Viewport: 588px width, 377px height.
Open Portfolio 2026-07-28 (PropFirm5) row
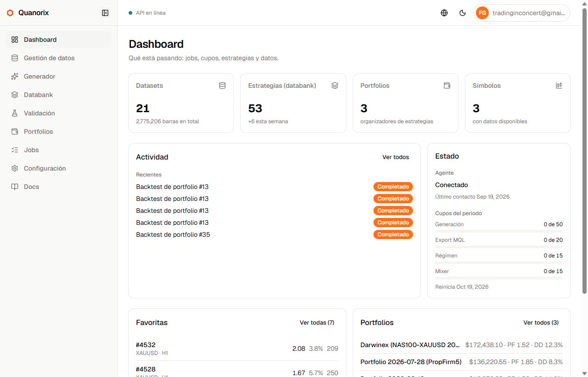click(x=462, y=362)
